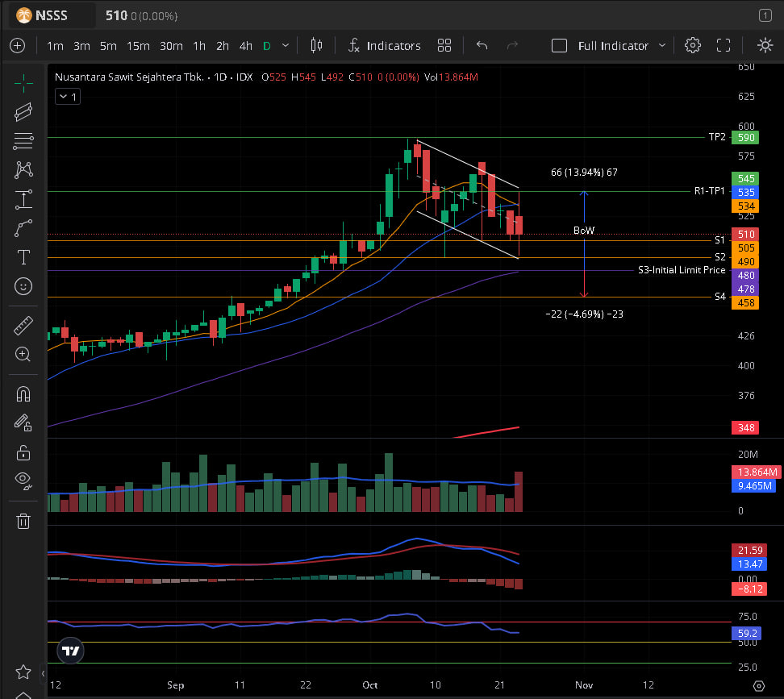Open the Indicators menu
Viewport: 784px width, 699px height.
[x=384, y=46]
